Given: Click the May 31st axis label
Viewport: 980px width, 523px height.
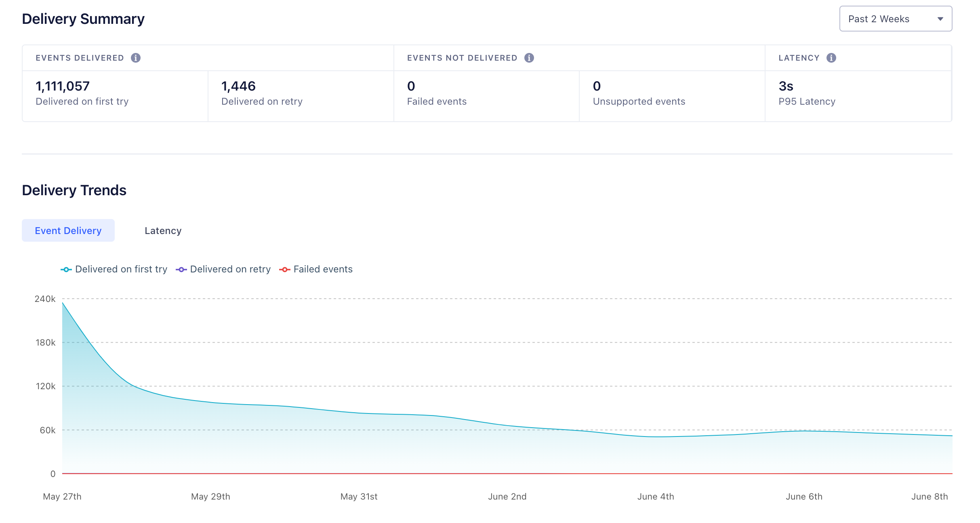Looking at the screenshot, I should pos(359,496).
